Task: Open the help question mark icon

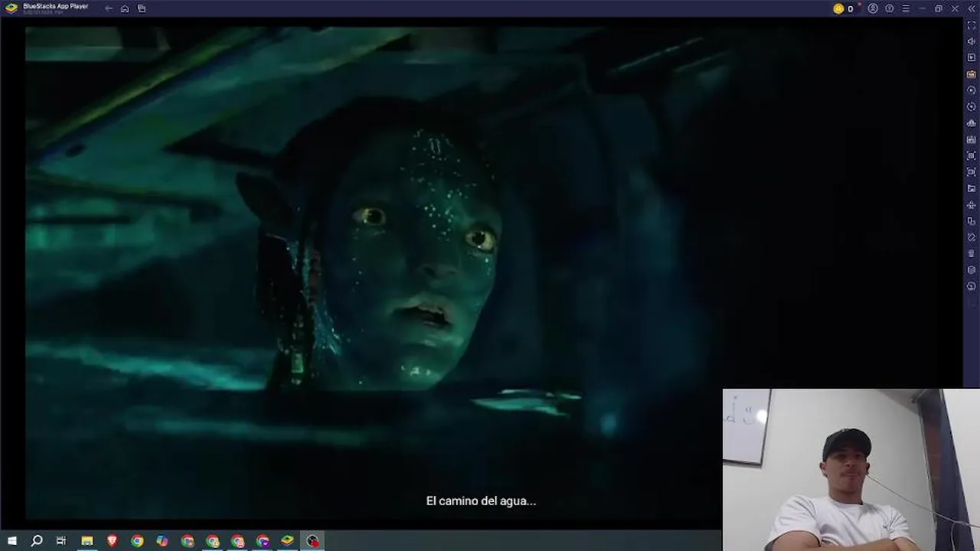Action: (x=890, y=8)
